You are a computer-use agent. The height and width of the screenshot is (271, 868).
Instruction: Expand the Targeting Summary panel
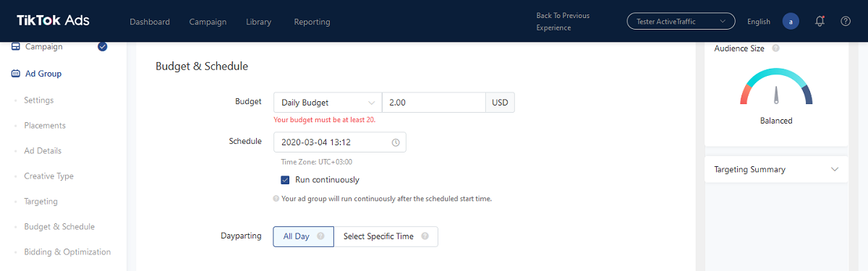pos(776,169)
